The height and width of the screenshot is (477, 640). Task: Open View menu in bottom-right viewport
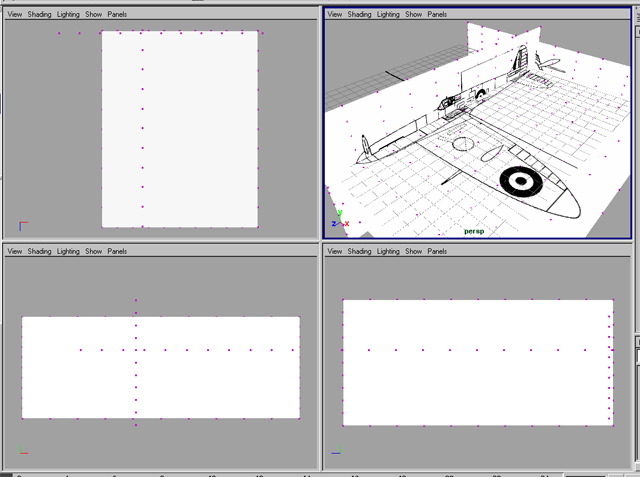click(x=335, y=251)
